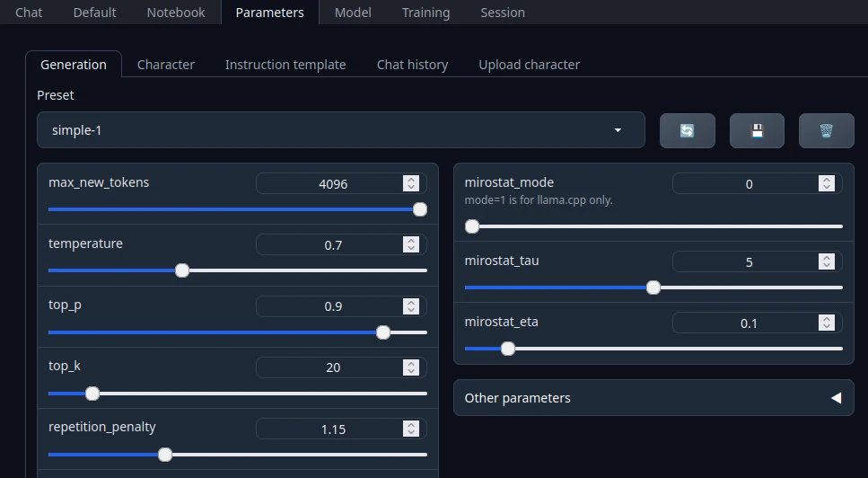The image size is (868, 478).
Task: Click the stepper arrows on repetition_penalty field
Action: pos(411,429)
